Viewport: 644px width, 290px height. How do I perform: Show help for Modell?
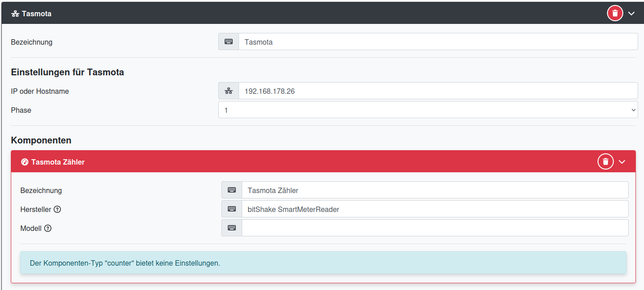point(48,228)
